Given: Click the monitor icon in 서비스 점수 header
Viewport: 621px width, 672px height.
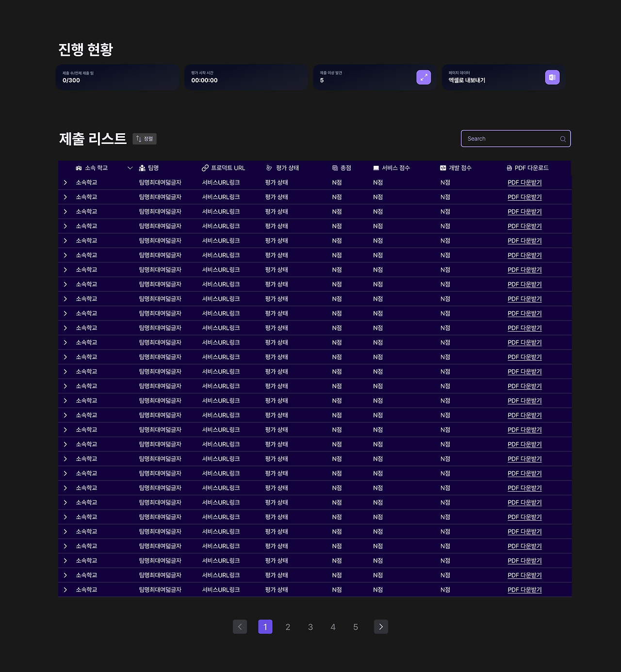Looking at the screenshot, I should [x=376, y=168].
